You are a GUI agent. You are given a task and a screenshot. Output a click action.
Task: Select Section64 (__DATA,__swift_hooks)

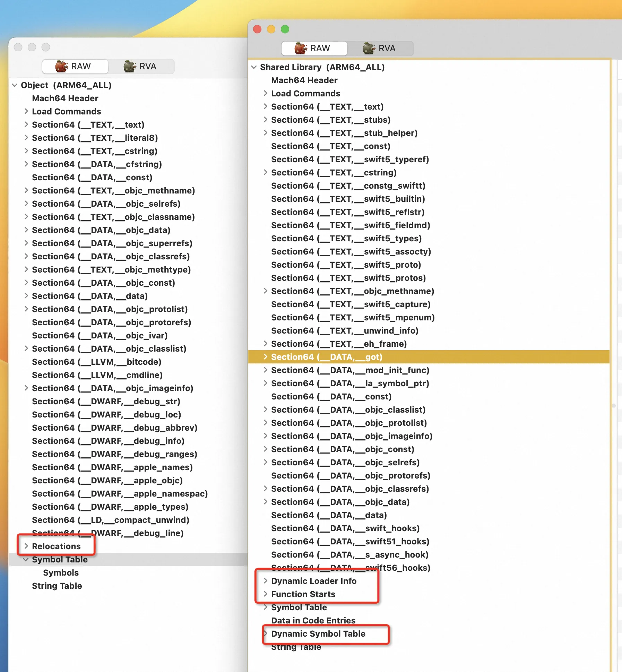345,528
